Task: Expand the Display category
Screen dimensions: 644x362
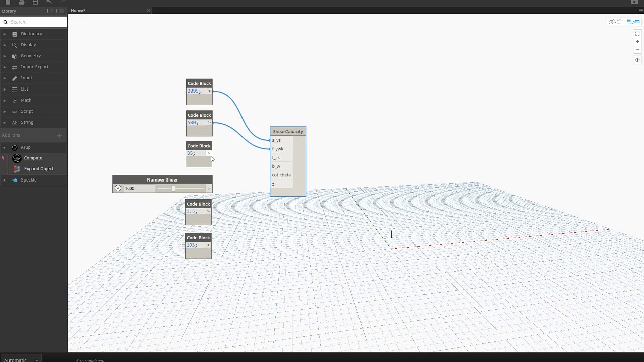Action: [5, 45]
